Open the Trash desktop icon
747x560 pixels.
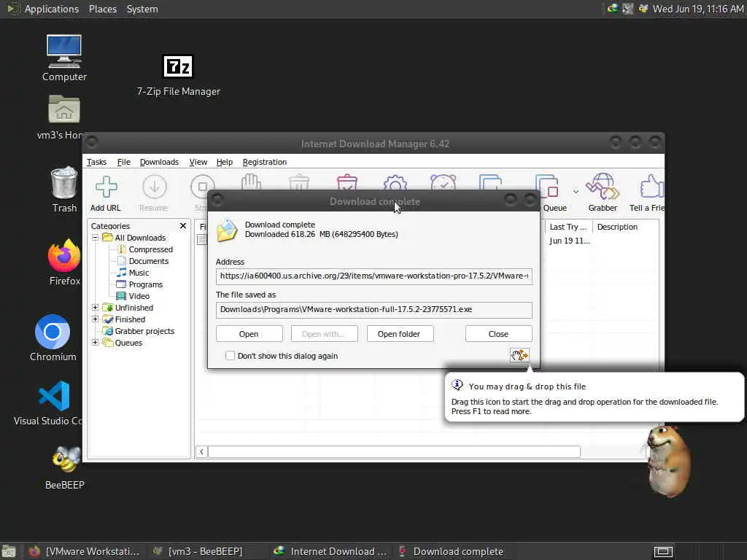64,182
